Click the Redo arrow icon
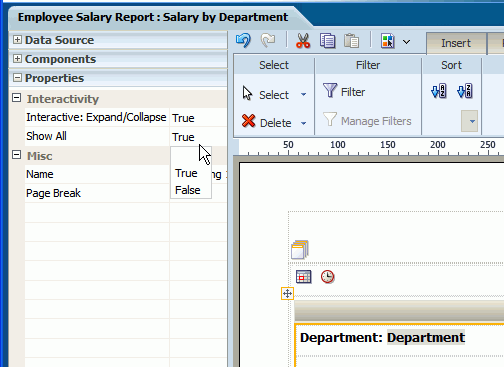This screenshot has width=504, height=367. pyautogui.click(x=268, y=41)
